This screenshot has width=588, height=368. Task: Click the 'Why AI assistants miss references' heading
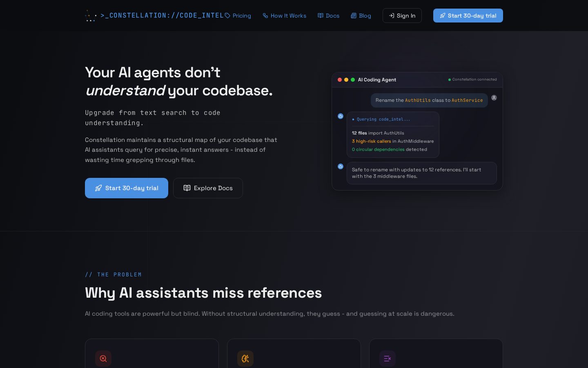[x=203, y=293]
